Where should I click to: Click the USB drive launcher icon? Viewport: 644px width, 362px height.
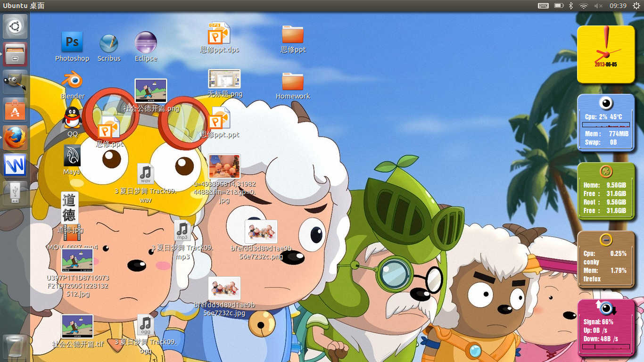point(15,193)
